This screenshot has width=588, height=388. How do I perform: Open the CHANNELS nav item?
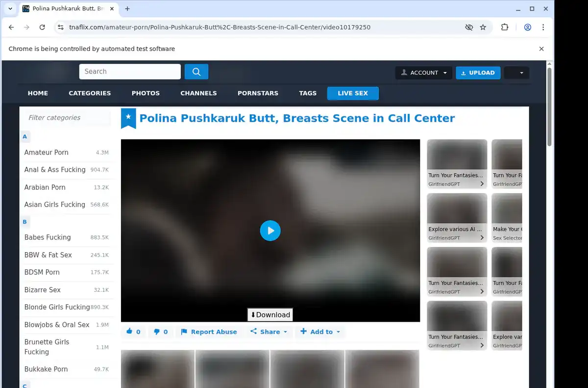click(198, 93)
